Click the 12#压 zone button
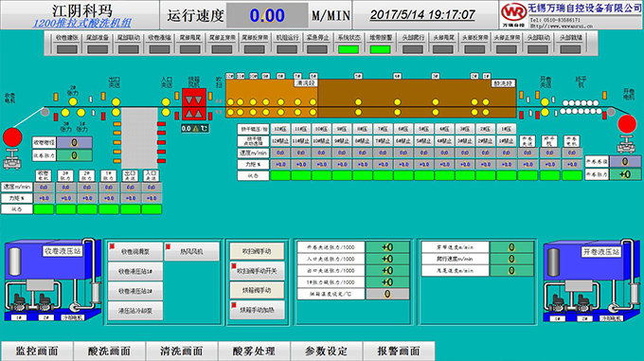 point(280,129)
